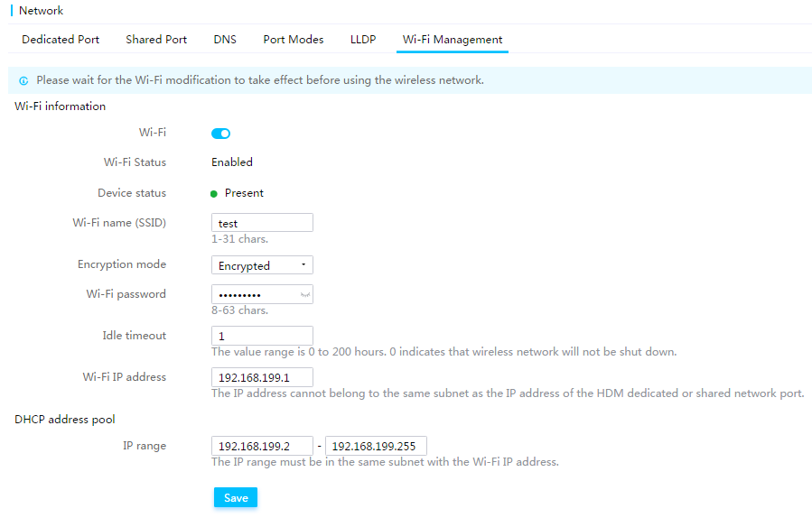The height and width of the screenshot is (518, 812).
Task: Select the Port Modes tab
Action: pyautogui.click(x=294, y=40)
